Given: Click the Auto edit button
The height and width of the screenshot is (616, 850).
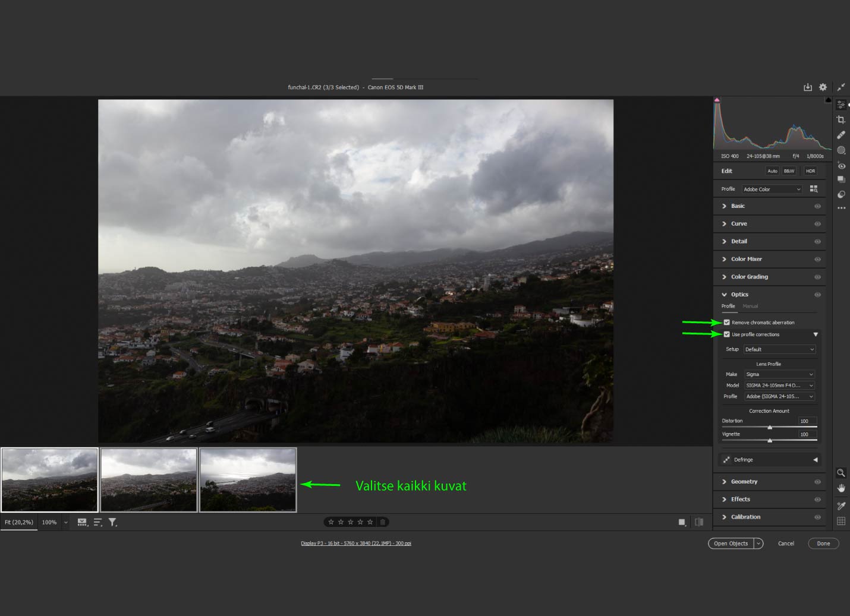Looking at the screenshot, I should pyautogui.click(x=772, y=171).
